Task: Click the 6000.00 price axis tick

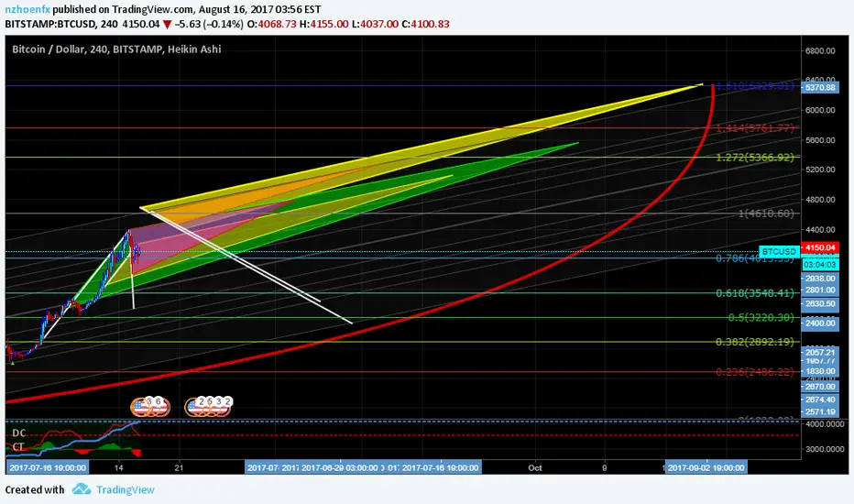Action: coord(820,110)
